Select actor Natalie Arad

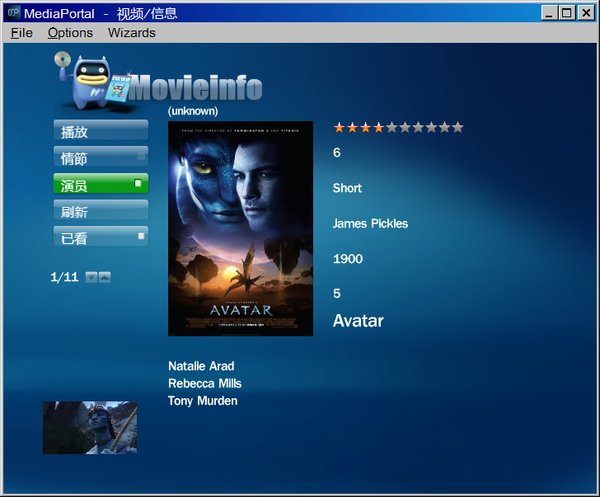pyautogui.click(x=201, y=366)
